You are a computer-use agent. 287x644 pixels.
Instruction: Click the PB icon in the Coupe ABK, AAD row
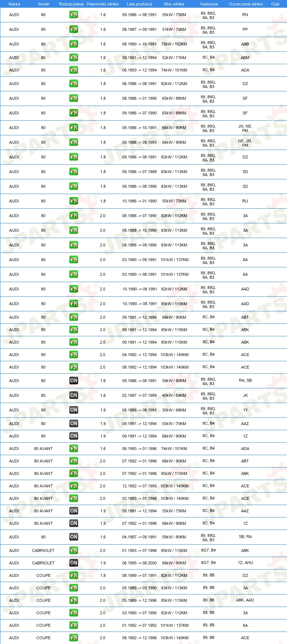click(74, 600)
